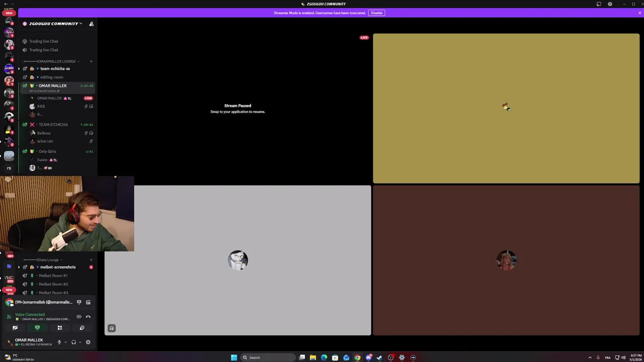
Task: Disable Streamer Mode from the banner
Action: pos(376,13)
